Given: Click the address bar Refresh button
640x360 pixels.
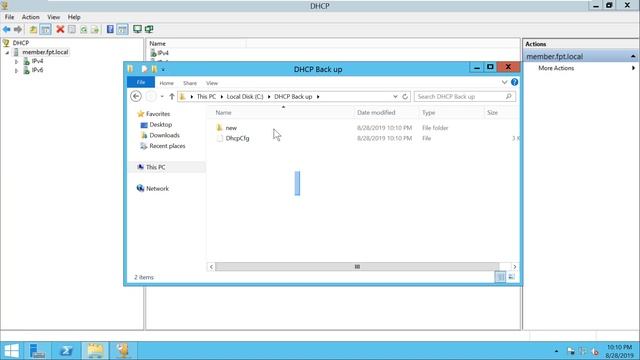Looking at the screenshot, I should 405,97.
